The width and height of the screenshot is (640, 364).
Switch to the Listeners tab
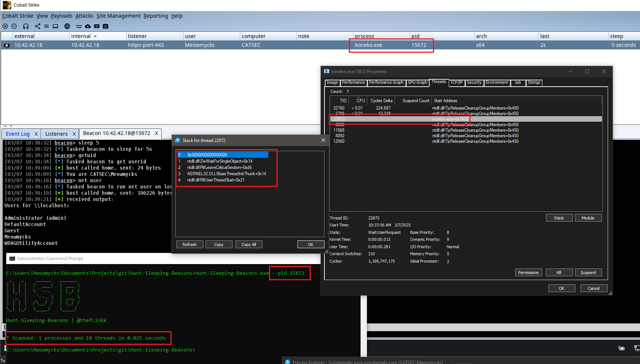[56, 134]
